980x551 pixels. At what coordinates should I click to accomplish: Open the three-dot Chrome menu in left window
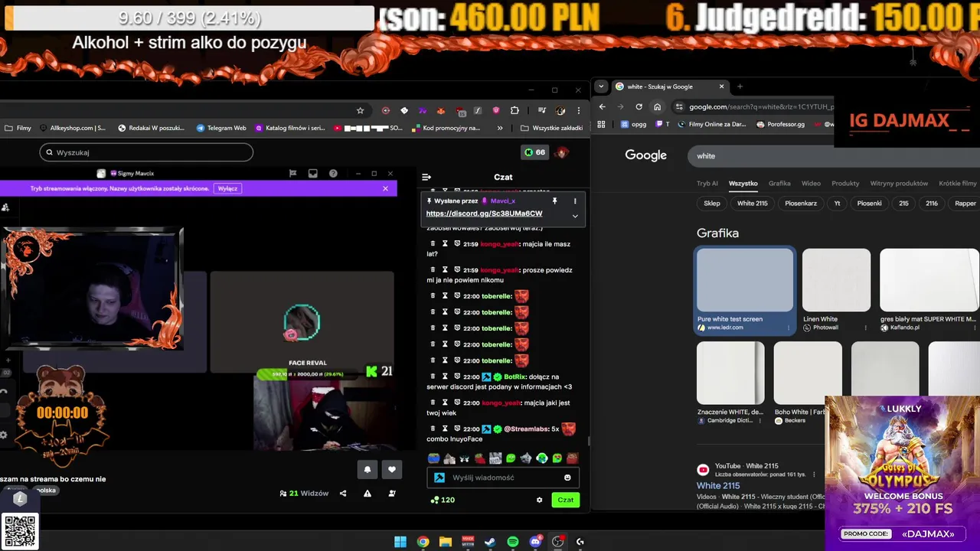point(578,110)
